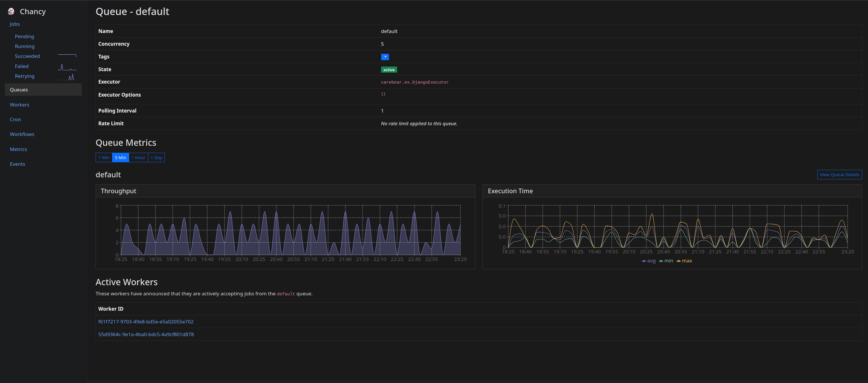Click the Throughput chart area

pos(290,230)
